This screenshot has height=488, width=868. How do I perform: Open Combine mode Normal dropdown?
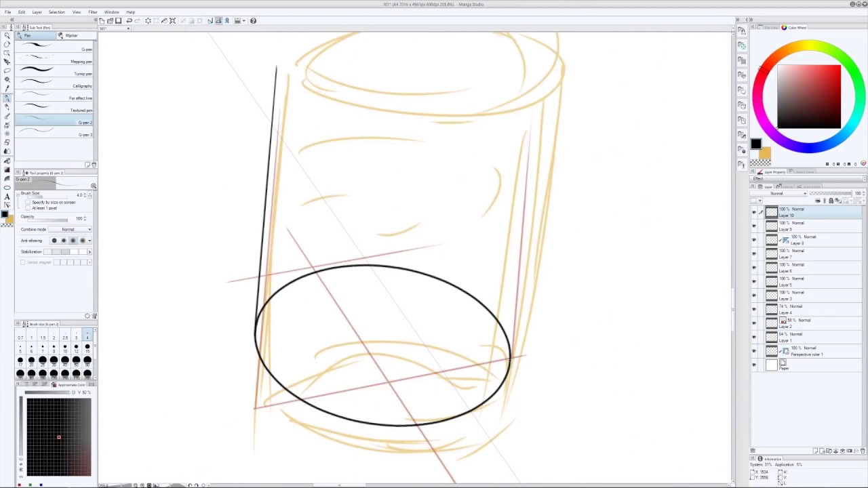70,229
